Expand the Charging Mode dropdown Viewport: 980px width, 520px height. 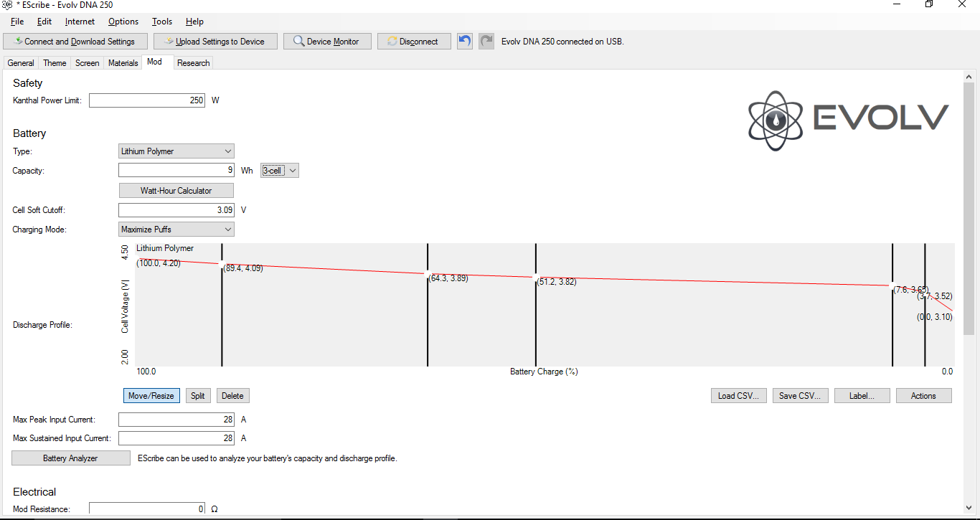[x=176, y=230]
